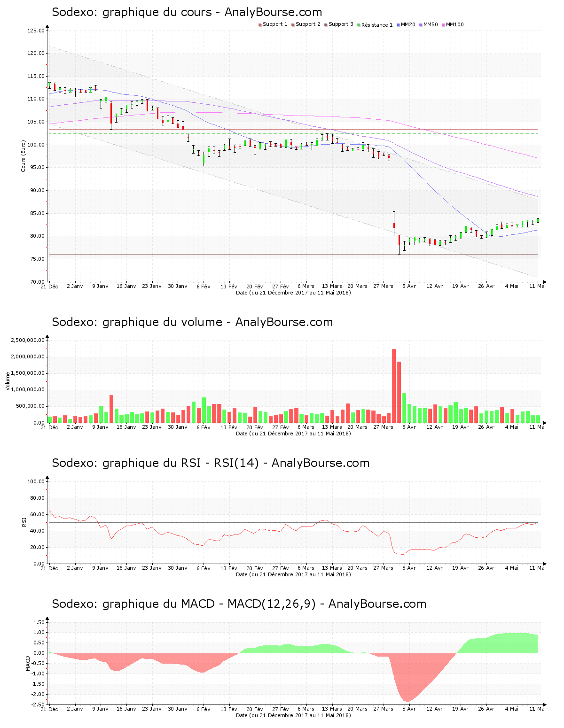
Task: Select the "Support 3" legend label
Action: pos(341,24)
